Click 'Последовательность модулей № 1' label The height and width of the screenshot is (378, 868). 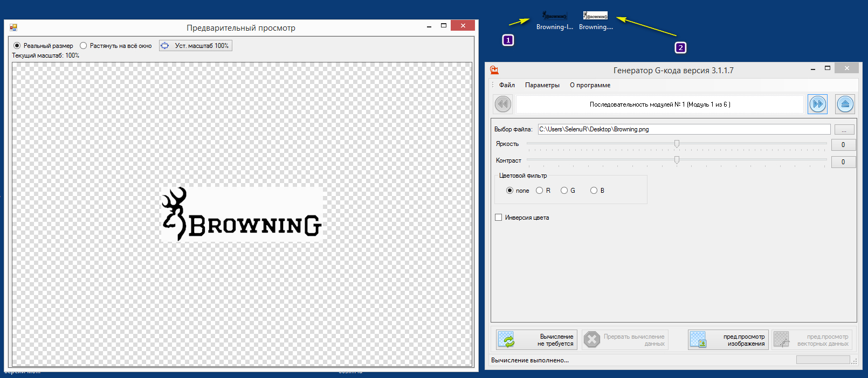point(660,104)
